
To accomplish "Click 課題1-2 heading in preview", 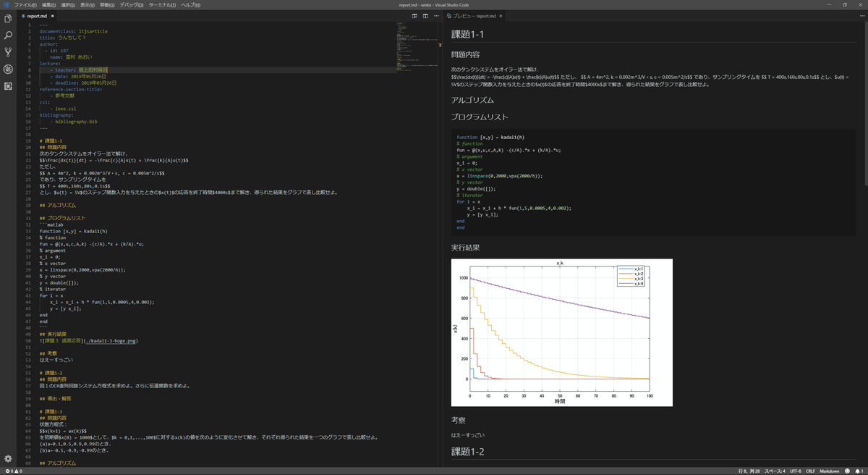I will pos(467,452).
